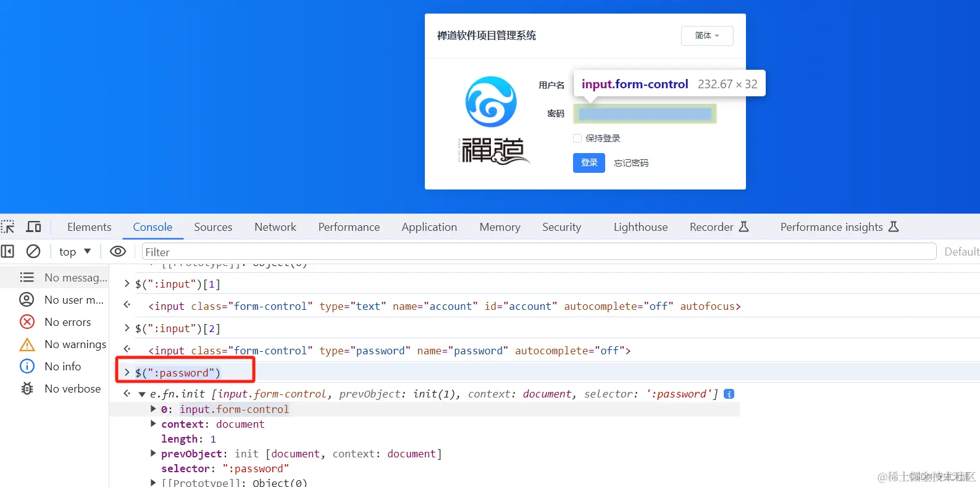Open the Memory tab

coord(500,227)
